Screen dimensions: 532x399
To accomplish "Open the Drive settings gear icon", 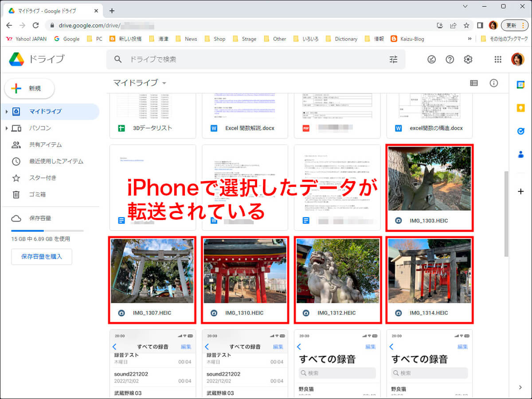I will tap(468, 59).
